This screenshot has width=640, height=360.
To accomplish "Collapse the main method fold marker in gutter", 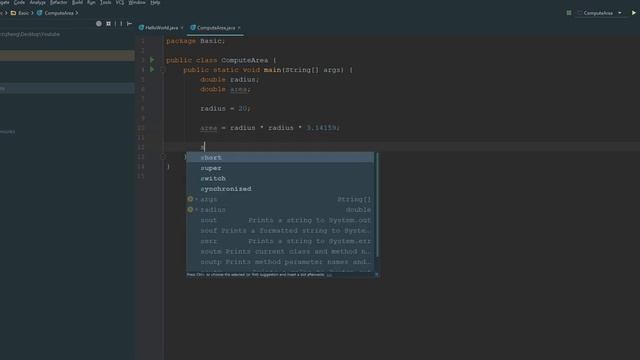I will coord(162,70).
